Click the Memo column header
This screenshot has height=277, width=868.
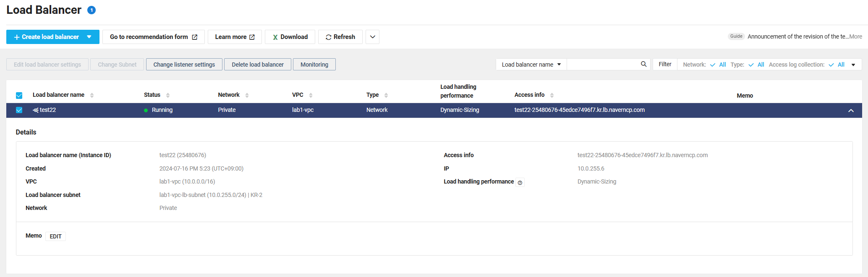pos(745,96)
